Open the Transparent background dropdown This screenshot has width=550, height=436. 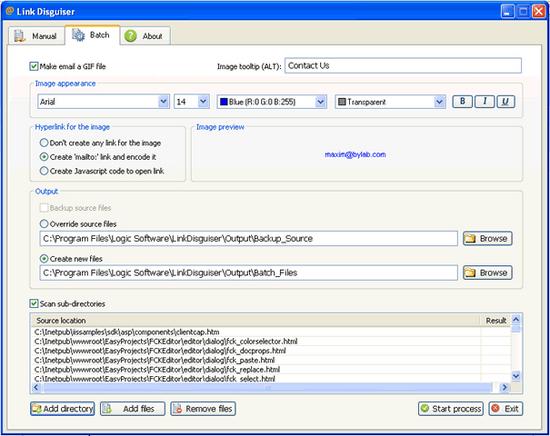pos(390,102)
